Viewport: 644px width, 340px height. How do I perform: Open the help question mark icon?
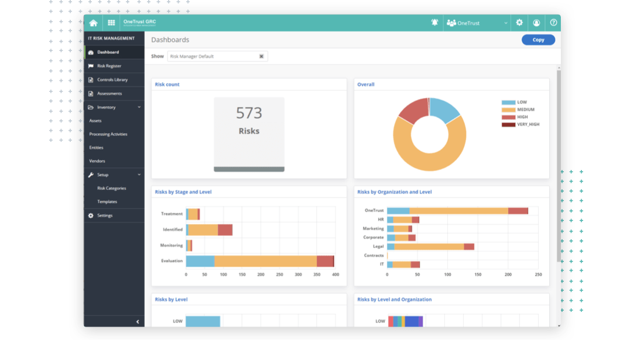(554, 23)
